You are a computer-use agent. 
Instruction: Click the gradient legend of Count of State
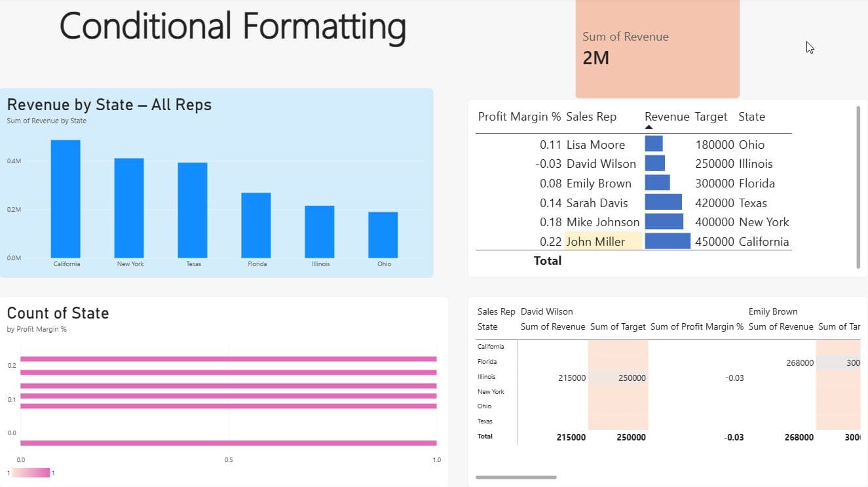[x=31, y=473]
